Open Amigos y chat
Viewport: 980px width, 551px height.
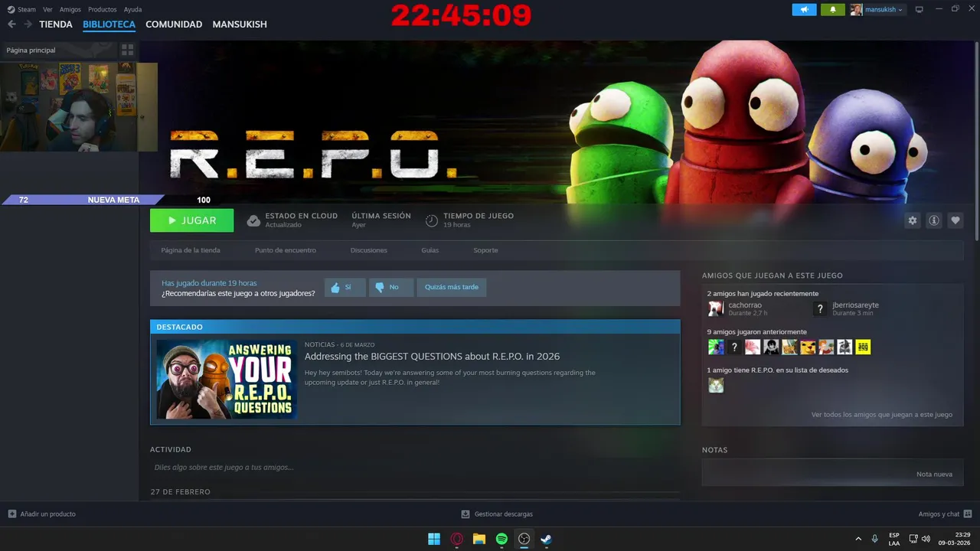pos(945,514)
